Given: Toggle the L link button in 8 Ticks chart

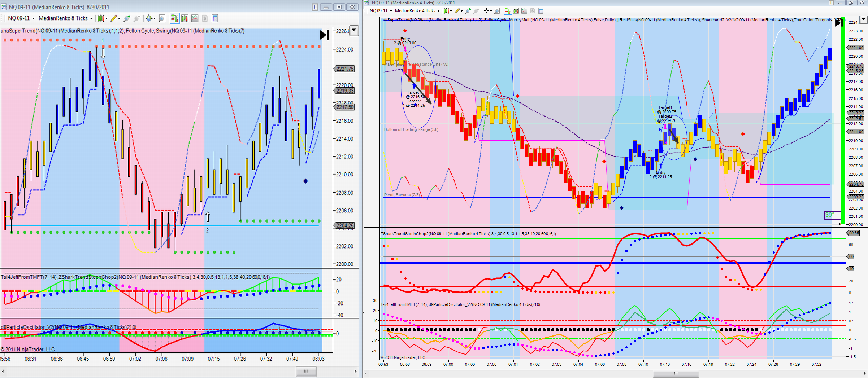Looking at the screenshot, I should pos(315,7).
